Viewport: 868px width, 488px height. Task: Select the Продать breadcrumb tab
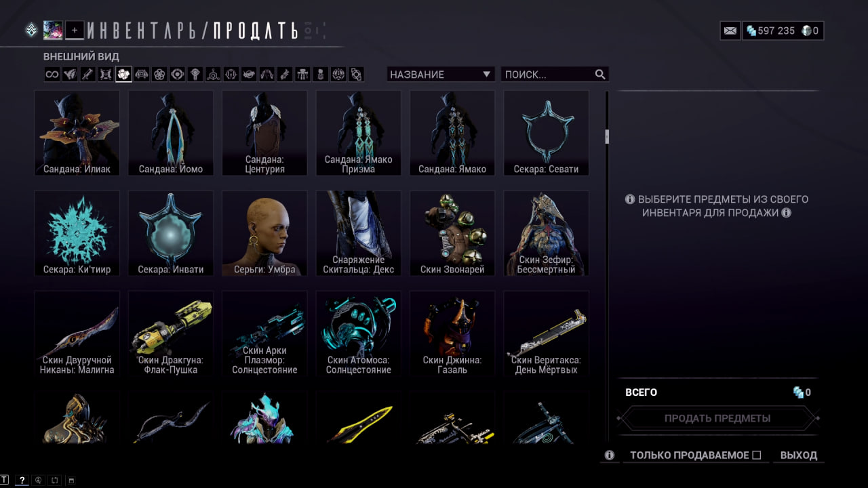(x=256, y=30)
